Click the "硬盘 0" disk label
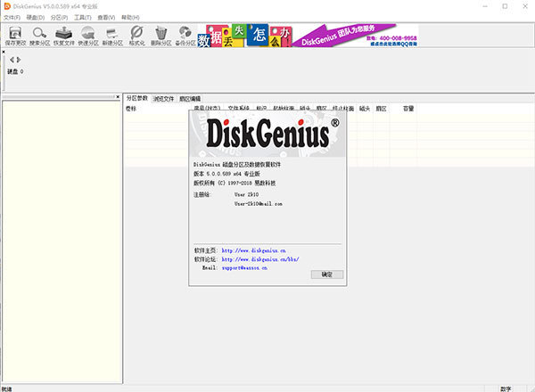 coord(15,71)
